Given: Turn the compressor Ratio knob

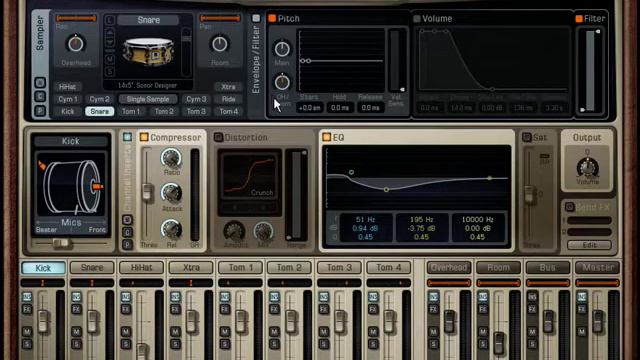Looking at the screenshot, I should coord(171,158).
